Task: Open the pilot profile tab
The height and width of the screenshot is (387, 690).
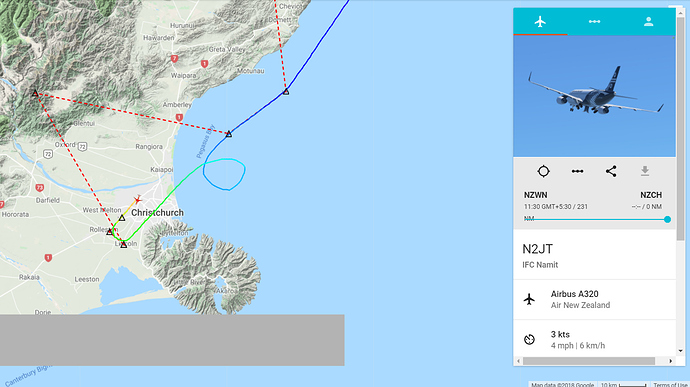Action: 649,22
